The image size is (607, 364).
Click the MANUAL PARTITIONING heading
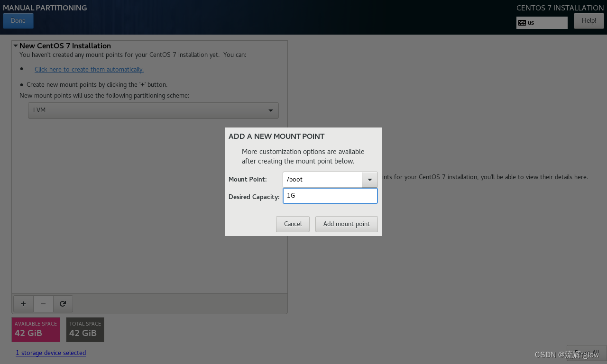45,8
